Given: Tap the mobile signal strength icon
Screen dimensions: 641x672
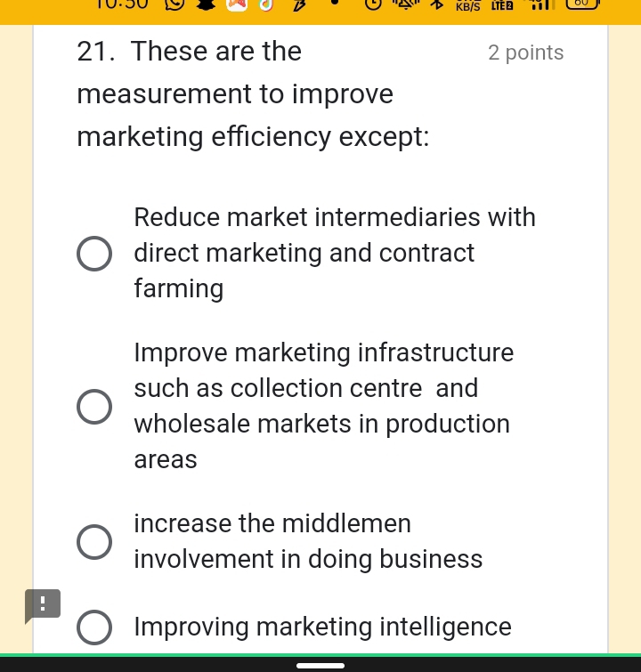Looking at the screenshot, I should pyautogui.click(x=542, y=4).
